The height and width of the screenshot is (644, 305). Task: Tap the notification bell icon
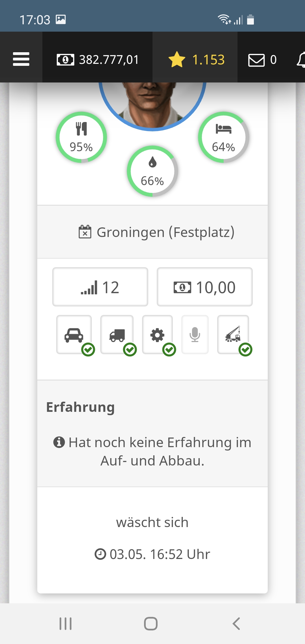[301, 60]
